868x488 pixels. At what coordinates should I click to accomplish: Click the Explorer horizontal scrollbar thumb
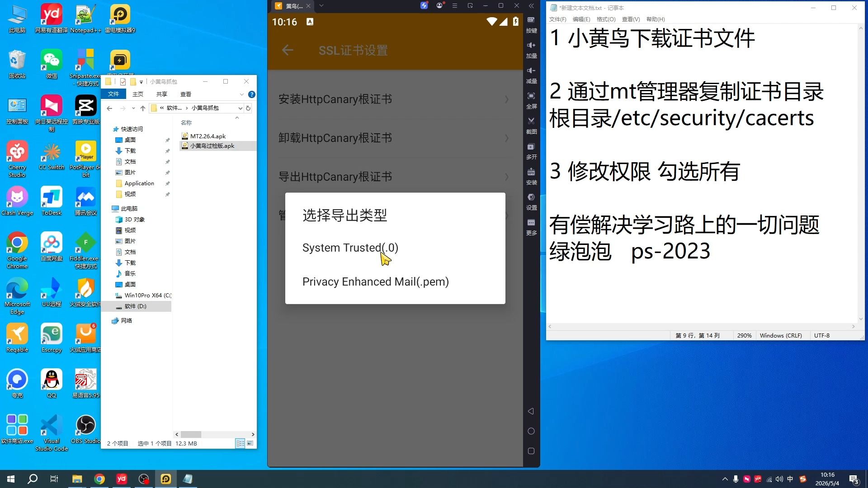[191, 434]
